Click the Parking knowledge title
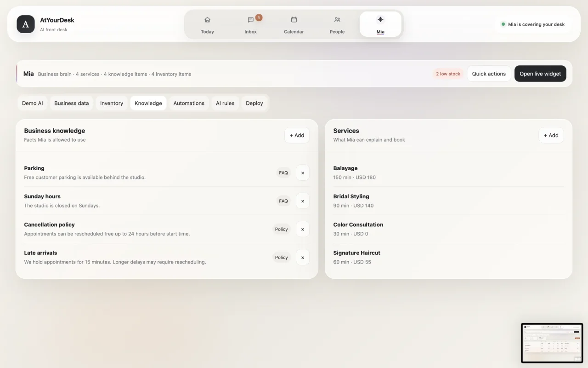Screen dimensions: 588x368 click(34, 168)
